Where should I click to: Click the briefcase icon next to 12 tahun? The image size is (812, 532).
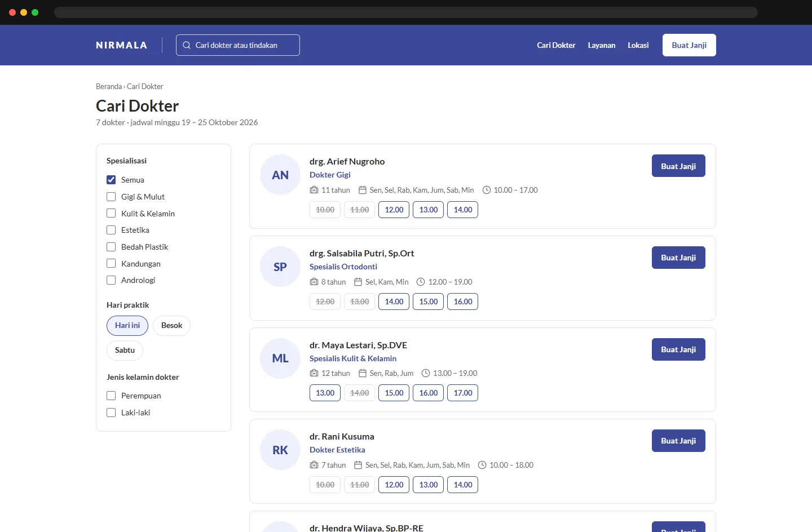[x=314, y=373]
